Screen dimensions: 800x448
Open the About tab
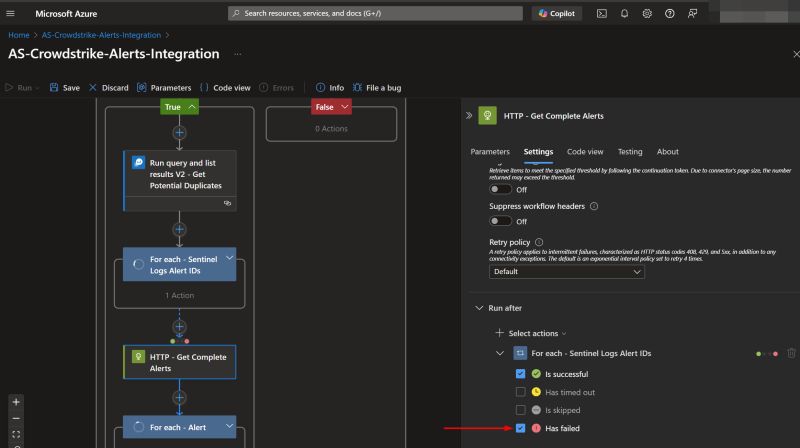[x=667, y=152]
